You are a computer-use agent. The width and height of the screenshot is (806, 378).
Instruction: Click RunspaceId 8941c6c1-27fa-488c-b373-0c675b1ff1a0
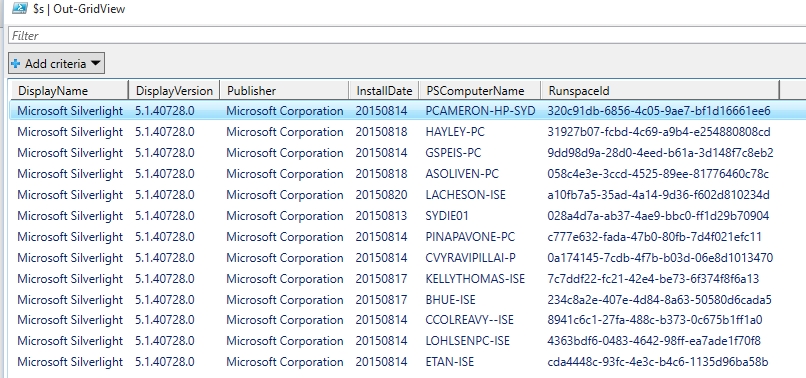655,320
